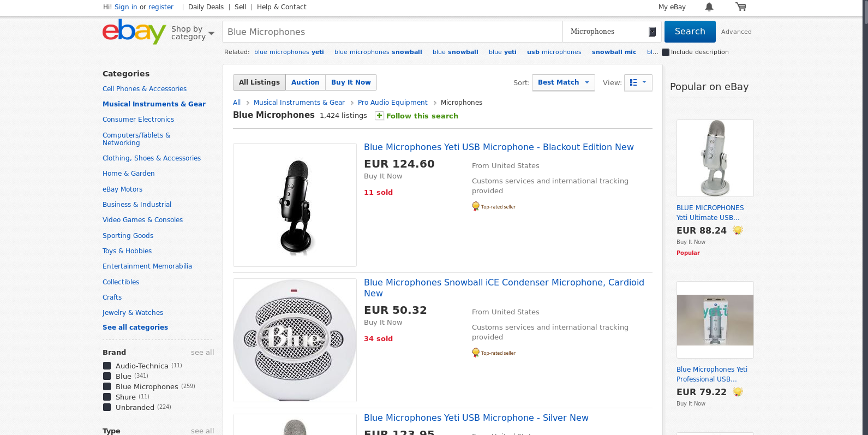The width and height of the screenshot is (868, 435).
Task: Click the Blue Microphones search input field
Action: point(392,32)
